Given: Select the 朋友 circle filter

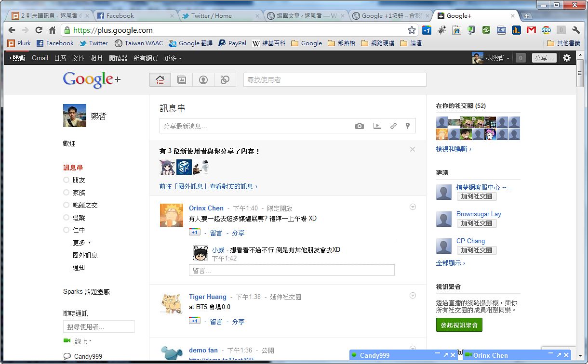Looking at the screenshot, I should (x=75, y=180).
